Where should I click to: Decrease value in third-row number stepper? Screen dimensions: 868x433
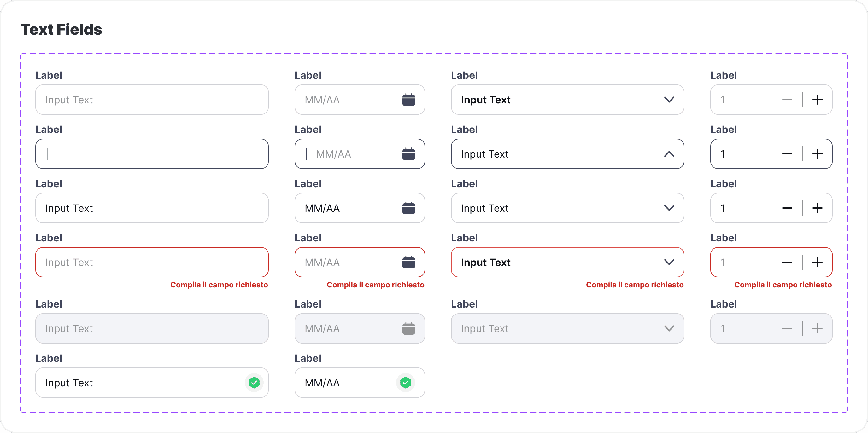point(787,208)
